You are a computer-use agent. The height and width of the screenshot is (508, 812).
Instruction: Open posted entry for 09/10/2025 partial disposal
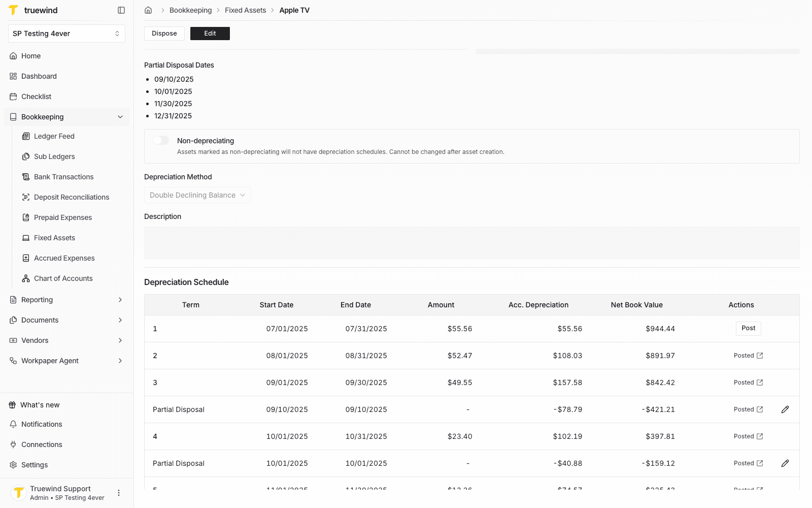(x=749, y=409)
